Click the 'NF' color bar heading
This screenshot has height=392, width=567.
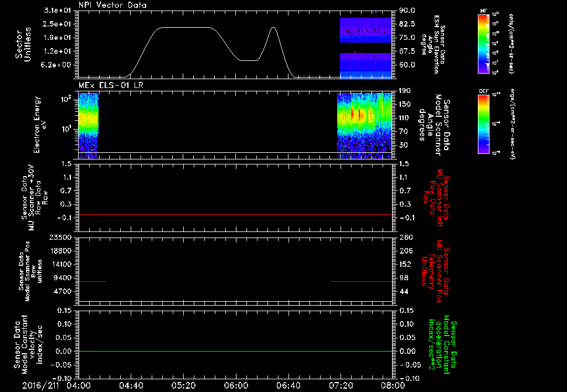483,11
